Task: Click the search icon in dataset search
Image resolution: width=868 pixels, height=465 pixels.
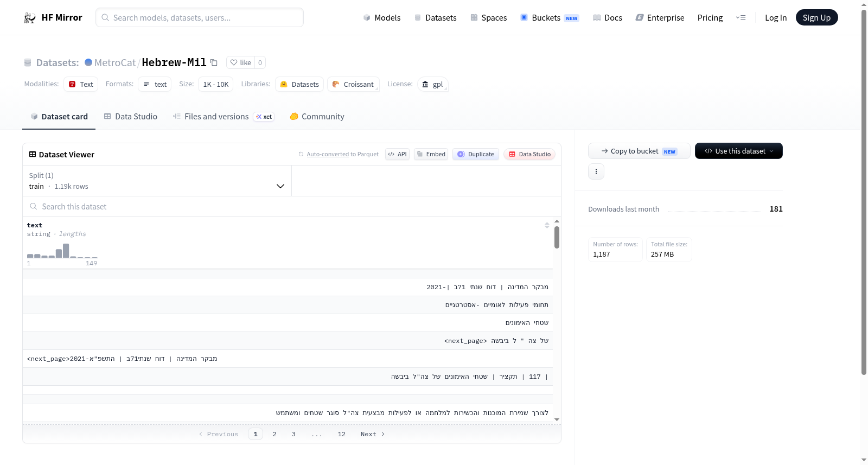Action: point(34,207)
